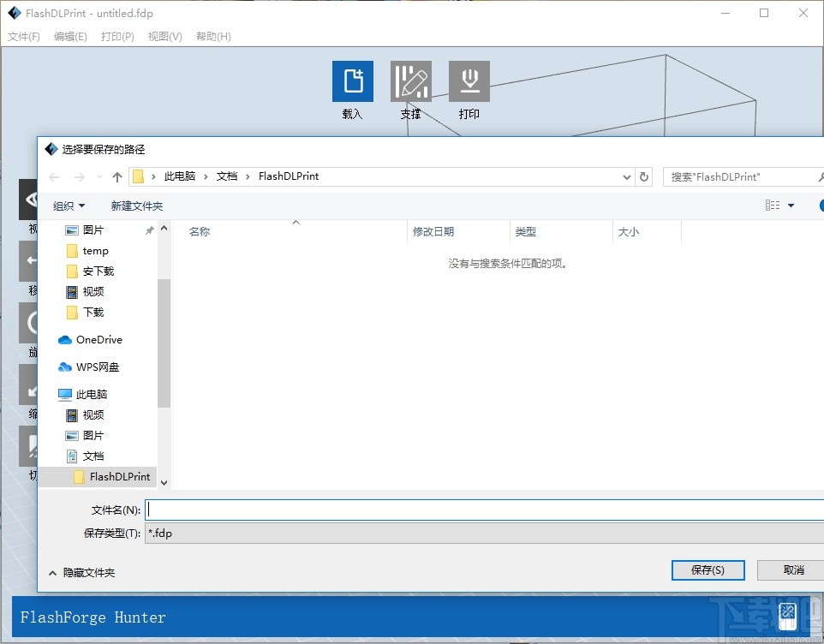Click inside the 文件名 input field
The width and height of the screenshot is (824, 644).
point(343,510)
